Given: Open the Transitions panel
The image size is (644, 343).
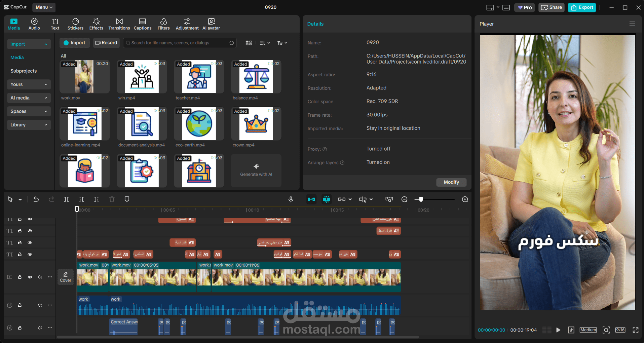Looking at the screenshot, I should point(119,24).
